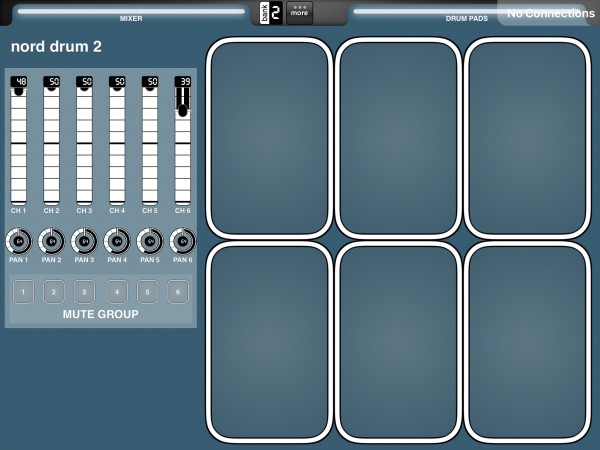
Task: Toggle mute group button 1
Action: click(x=23, y=292)
